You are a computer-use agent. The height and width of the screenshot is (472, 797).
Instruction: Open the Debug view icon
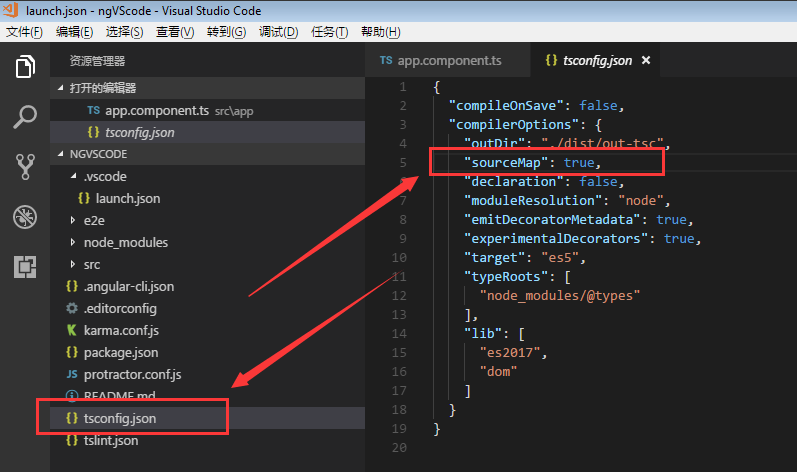[x=25, y=217]
